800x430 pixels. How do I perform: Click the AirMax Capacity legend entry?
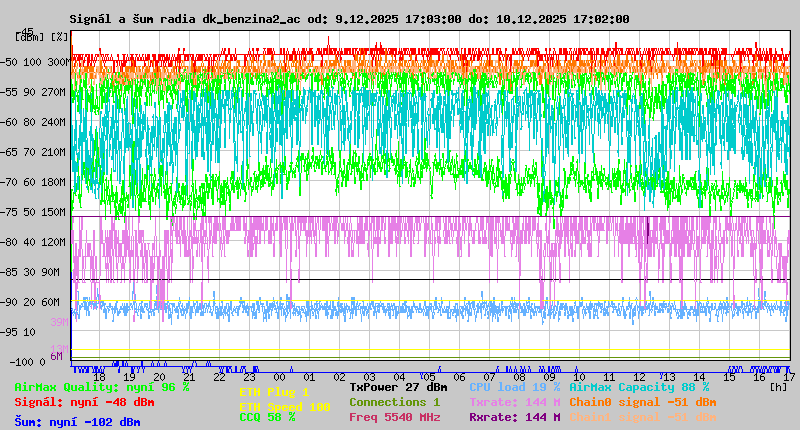coord(639,386)
